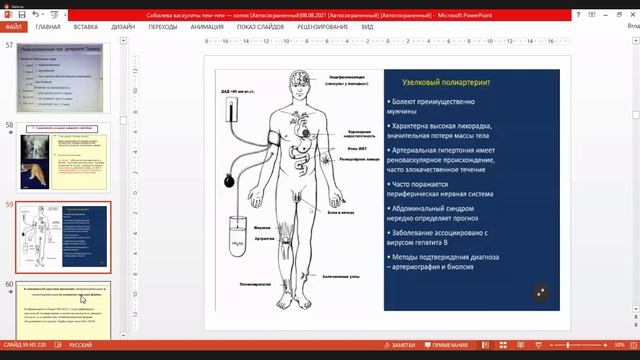Undo the last action
Screen dimensions: 640x360
point(36,15)
